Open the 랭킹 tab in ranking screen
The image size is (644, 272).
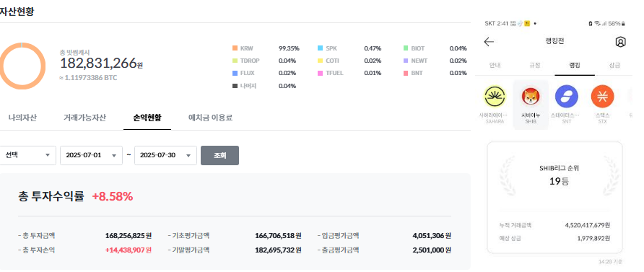575,65
